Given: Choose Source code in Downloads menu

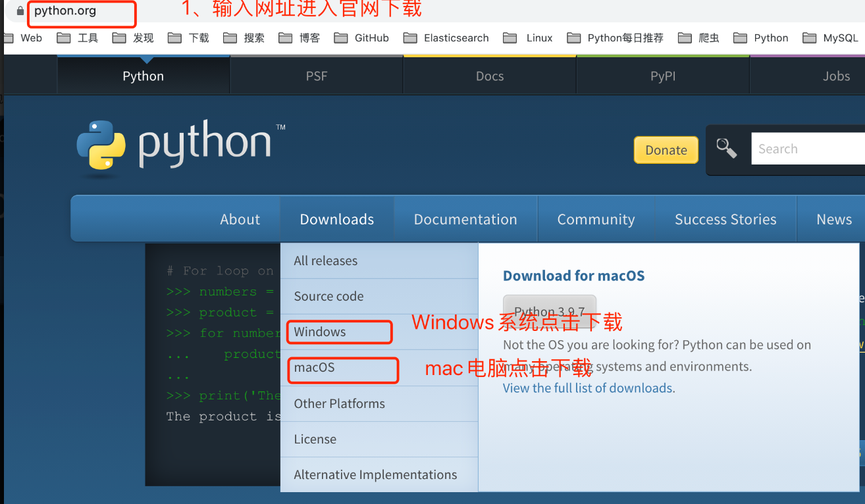Looking at the screenshot, I should (379, 296).
